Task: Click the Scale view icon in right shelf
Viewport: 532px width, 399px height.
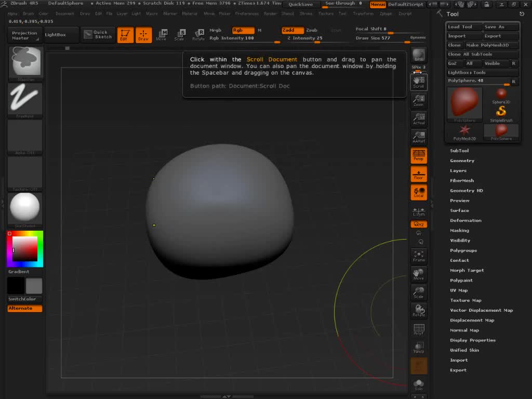Action: coord(419,293)
